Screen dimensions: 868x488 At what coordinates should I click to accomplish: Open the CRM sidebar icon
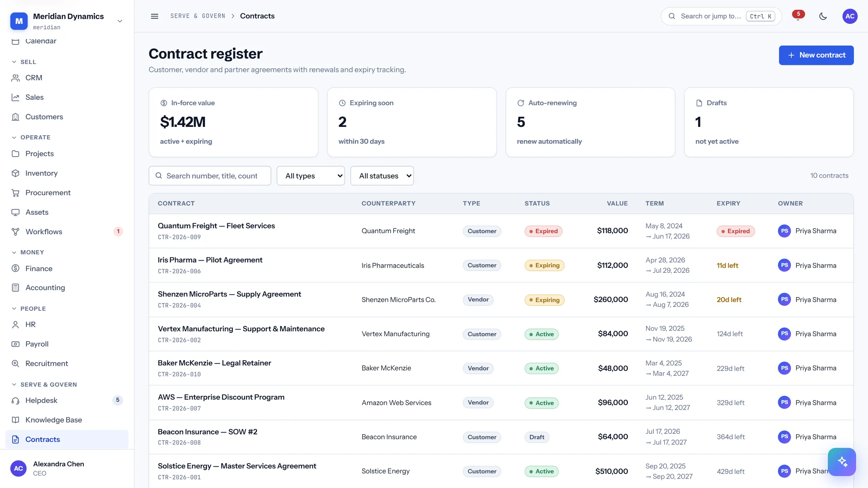click(15, 78)
